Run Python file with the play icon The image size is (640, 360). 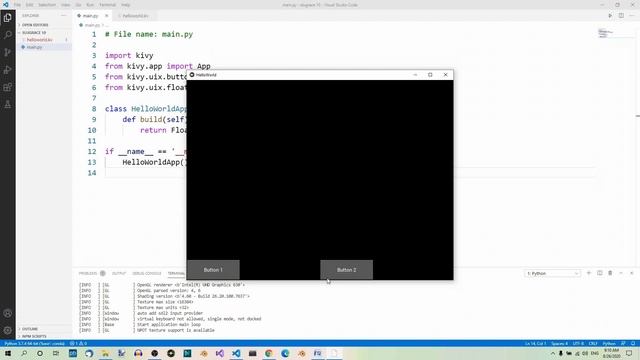point(610,16)
